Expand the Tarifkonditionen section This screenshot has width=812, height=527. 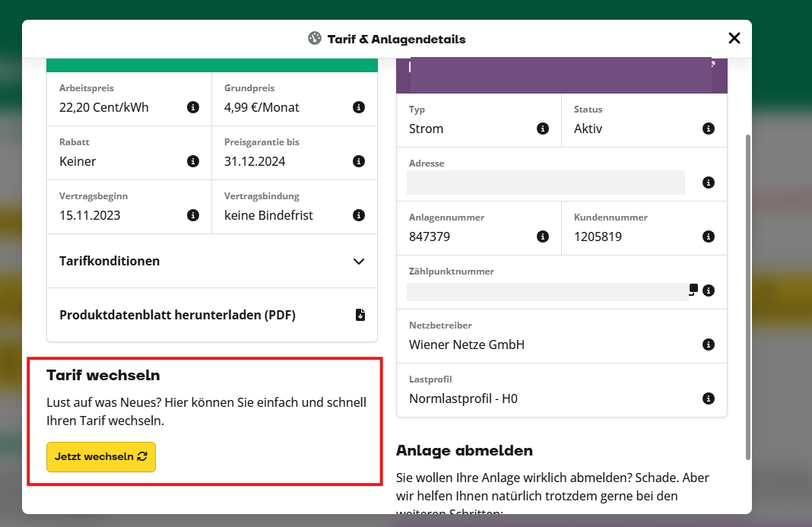[x=212, y=261]
